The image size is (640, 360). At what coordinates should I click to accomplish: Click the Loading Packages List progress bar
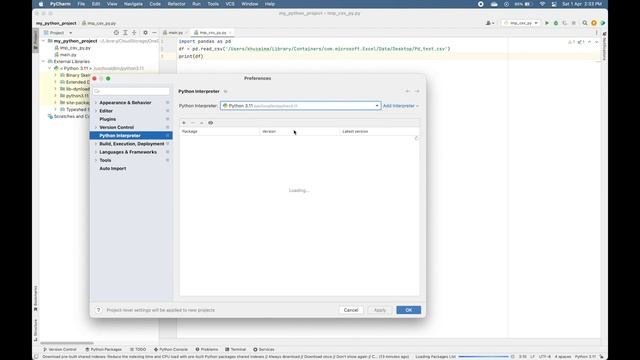tap(483, 357)
